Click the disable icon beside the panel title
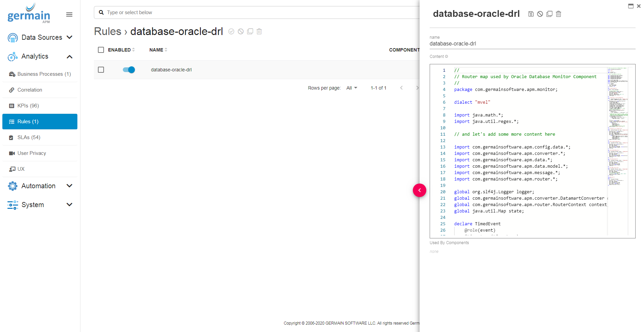The height and width of the screenshot is (332, 644). click(x=540, y=14)
